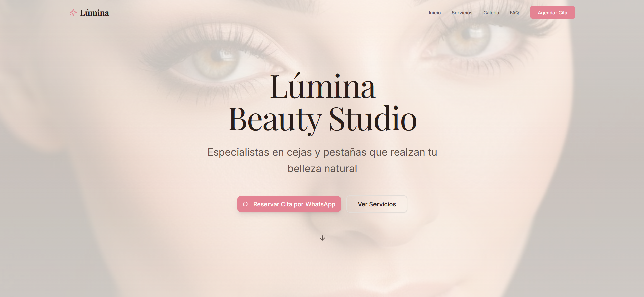Screen dimensions: 644x297
Task: Click the subtitle line about cejas y pestañas
Action: pos(322,152)
